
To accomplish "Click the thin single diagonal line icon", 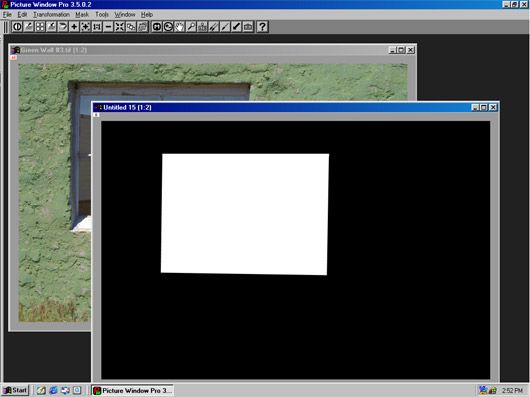I will tap(225, 27).
